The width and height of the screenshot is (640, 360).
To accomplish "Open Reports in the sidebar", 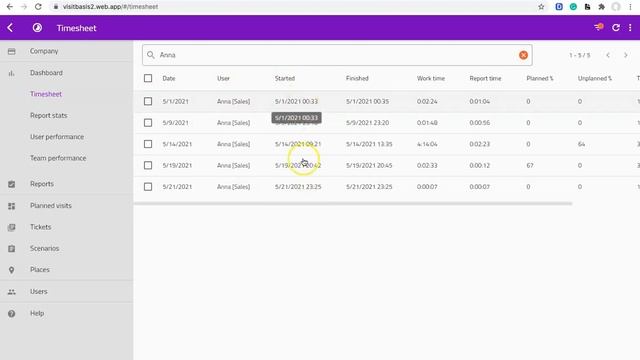I will 42,184.
